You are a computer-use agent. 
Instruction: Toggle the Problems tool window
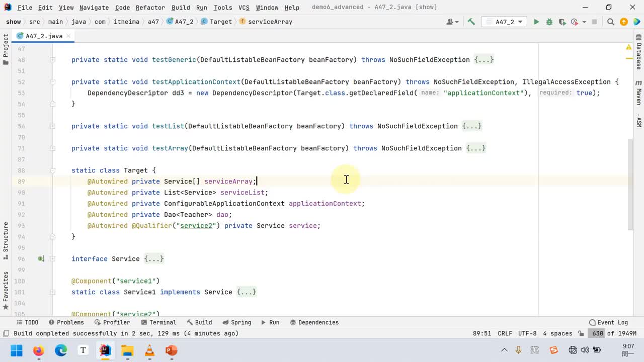[66, 322]
